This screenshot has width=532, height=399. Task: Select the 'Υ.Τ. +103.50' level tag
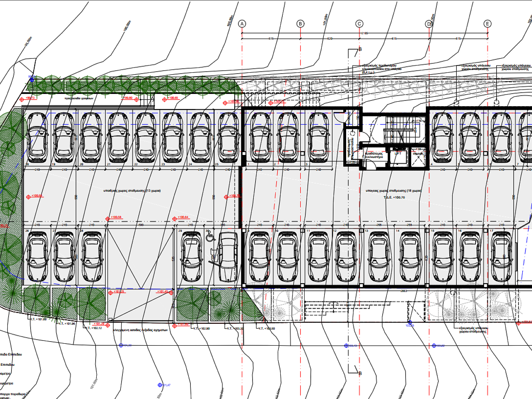click(266, 329)
